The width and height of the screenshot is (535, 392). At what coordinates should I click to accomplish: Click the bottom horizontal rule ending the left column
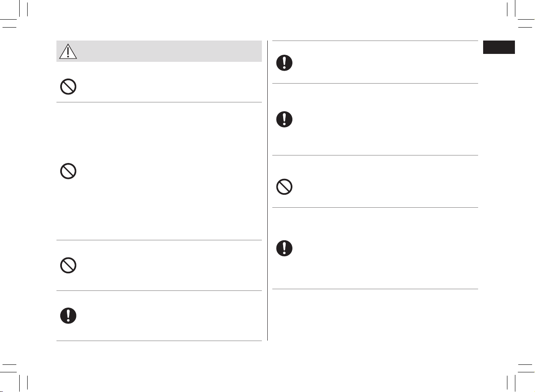(x=159, y=341)
